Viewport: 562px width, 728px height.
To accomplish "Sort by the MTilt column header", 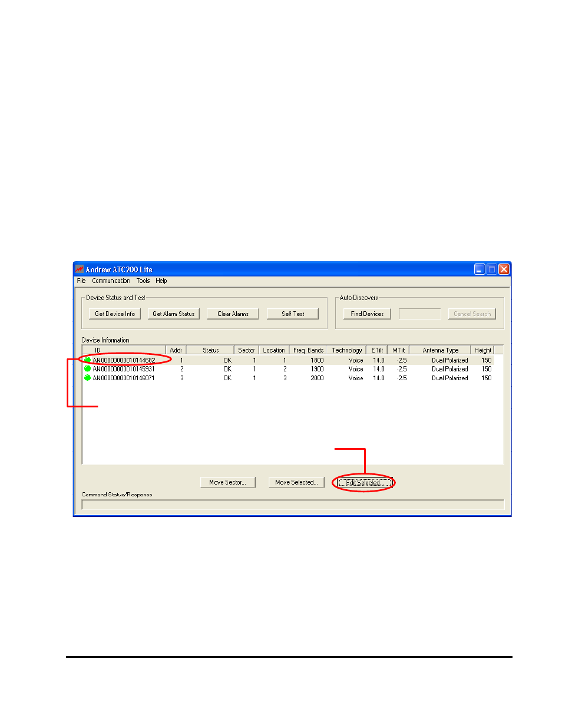I will [x=399, y=350].
